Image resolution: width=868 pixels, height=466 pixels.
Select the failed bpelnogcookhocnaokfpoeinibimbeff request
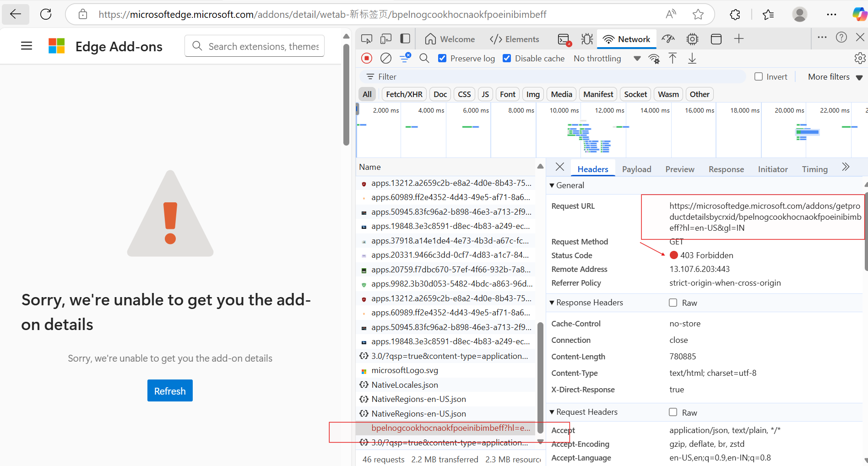tap(445, 428)
